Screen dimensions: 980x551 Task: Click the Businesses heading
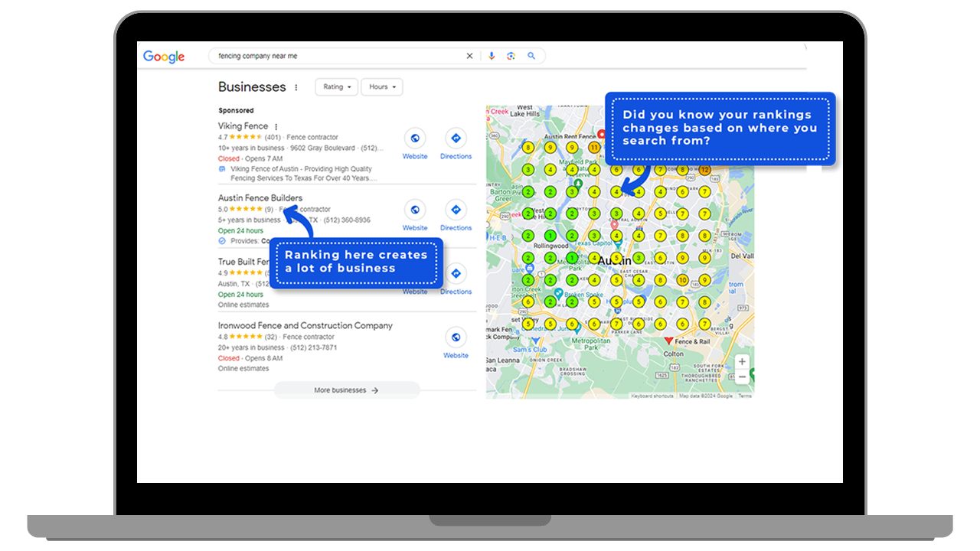[x=252, y=87]
